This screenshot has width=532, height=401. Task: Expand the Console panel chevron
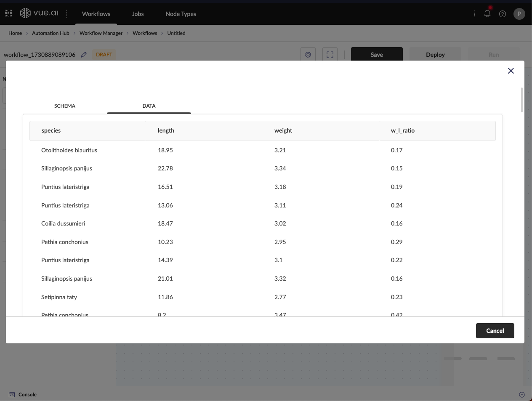point(521,395)
